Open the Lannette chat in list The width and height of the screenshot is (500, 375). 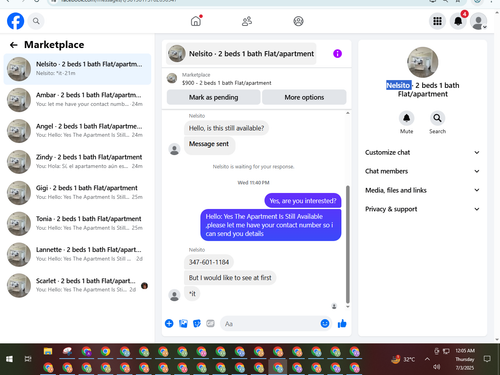click(77, 254)
